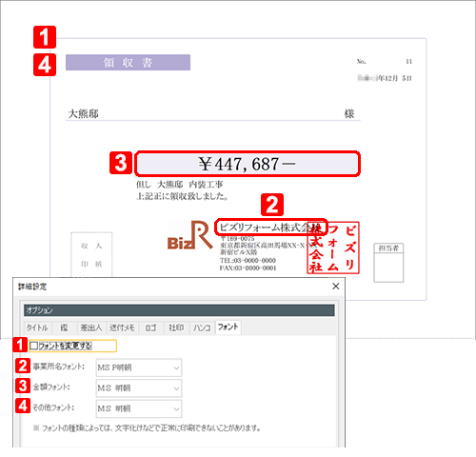Viewport: 476px width, 457px height.
Task: Click the フォント tab
Action: pyautogui.click(x=228, y=327)
